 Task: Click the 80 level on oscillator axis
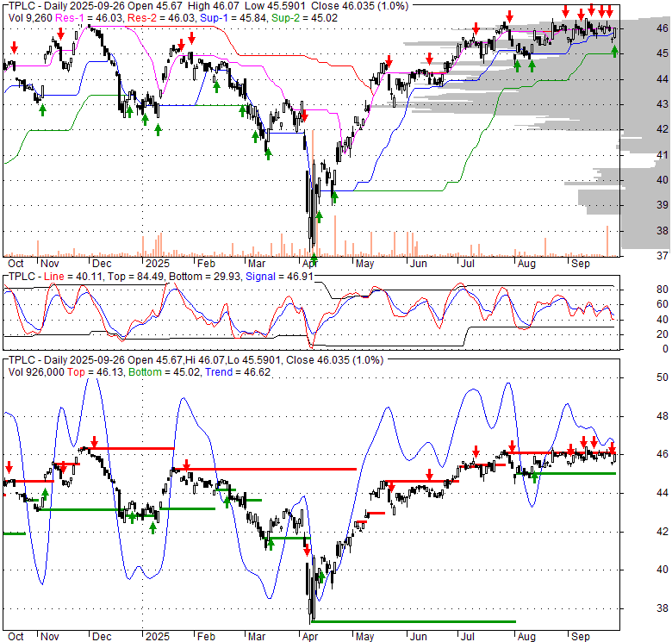click(x=663, y=290)
